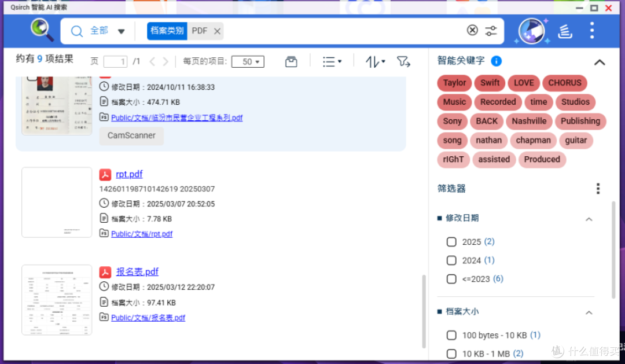Collapse the 修改日期 filter section
625x364 pixels.
point(589,219)
